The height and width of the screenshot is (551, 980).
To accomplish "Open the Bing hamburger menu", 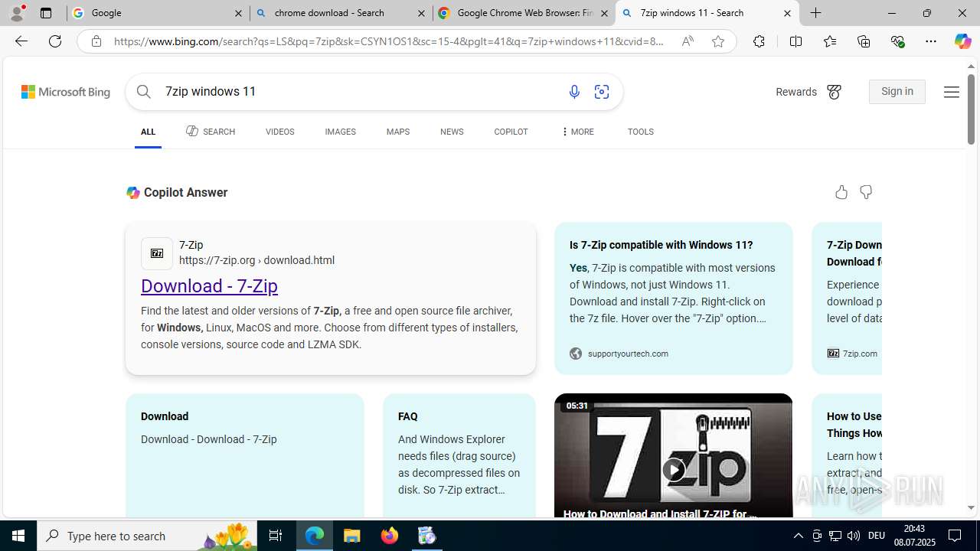I will tap(951, 92).
